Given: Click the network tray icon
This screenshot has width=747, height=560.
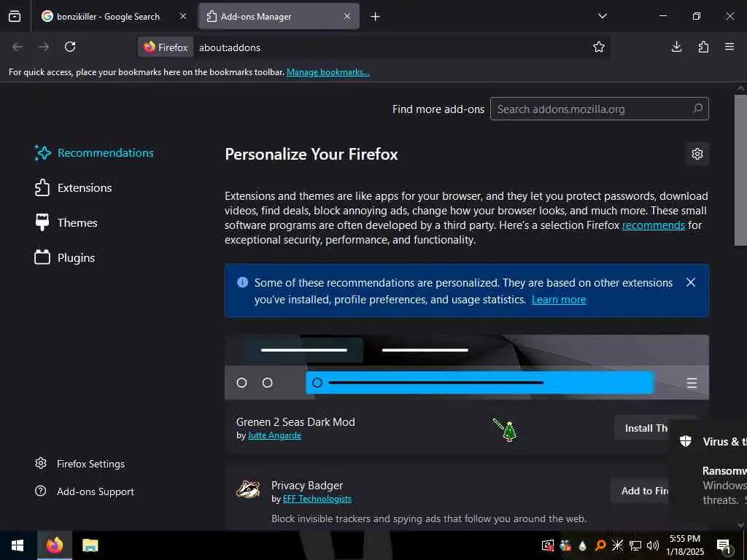Looking at the screenshot, I should [x=635, y=545].
